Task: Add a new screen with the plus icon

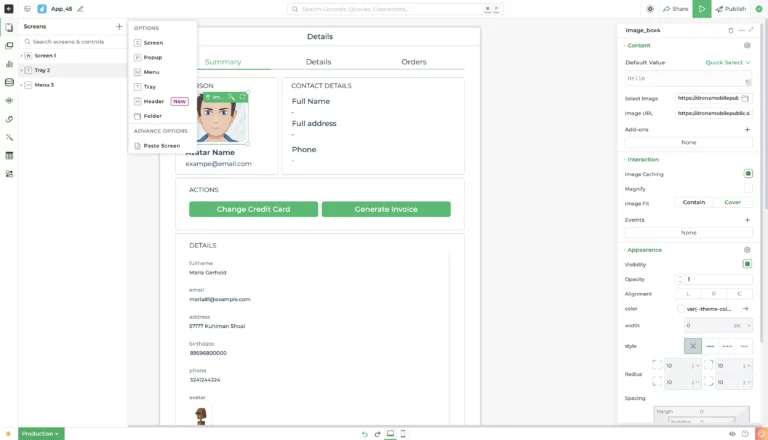Action: tap(119, 26)
